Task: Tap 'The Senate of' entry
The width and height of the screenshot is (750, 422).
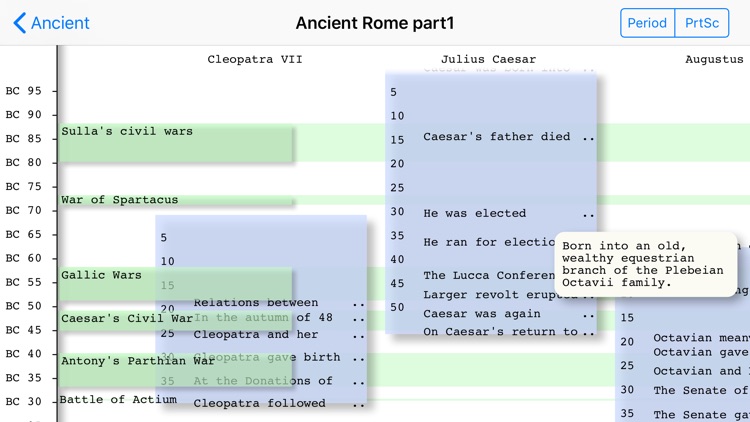Action: point(701,390)
